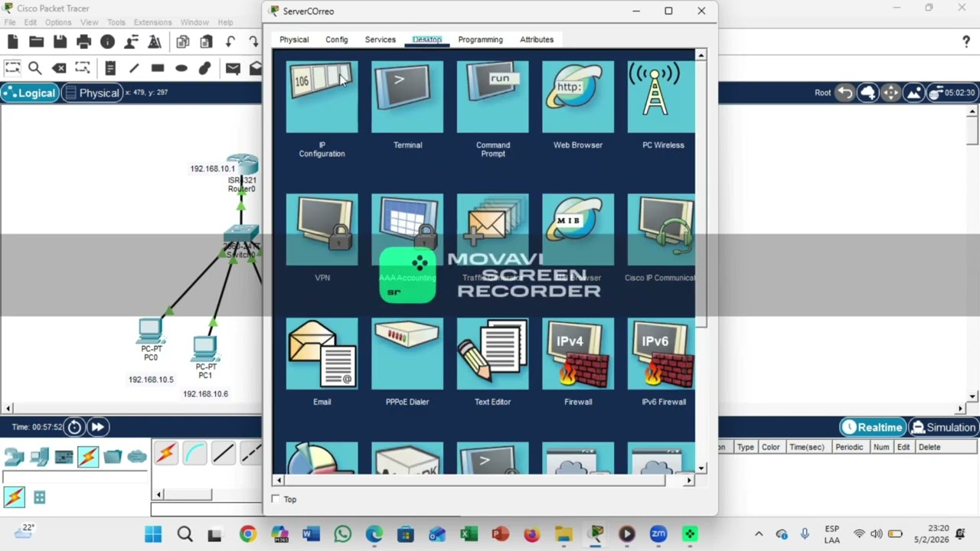Open the Options menu
Viewport: 980px width, 551px height.
[58, 23]
